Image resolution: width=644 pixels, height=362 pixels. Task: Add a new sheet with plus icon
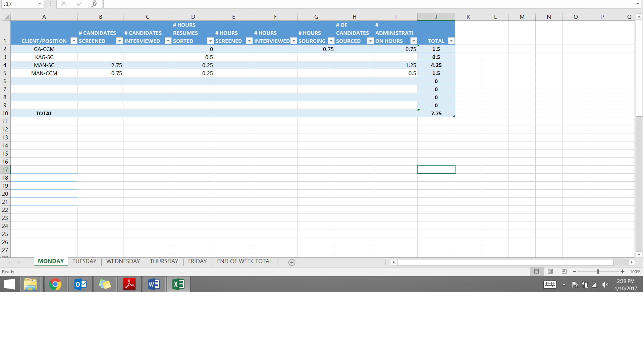pos(291,262)
